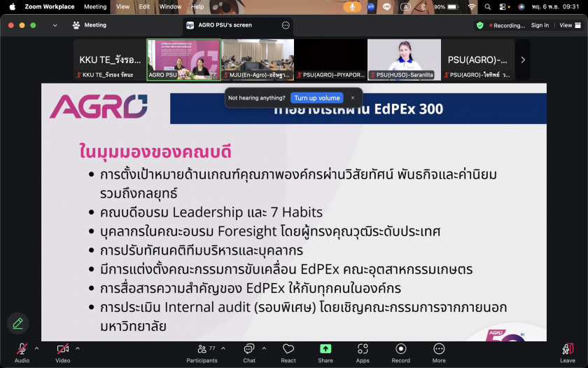Show next participants with right arrow
Screen dimensions: 588x368
click(x=523, y=60)
